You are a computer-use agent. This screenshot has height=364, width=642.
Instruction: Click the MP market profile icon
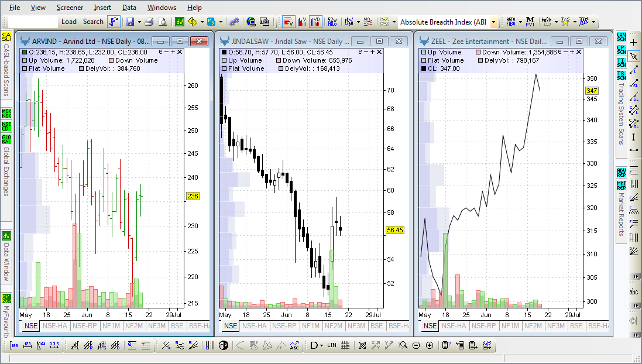coord(223,345)
